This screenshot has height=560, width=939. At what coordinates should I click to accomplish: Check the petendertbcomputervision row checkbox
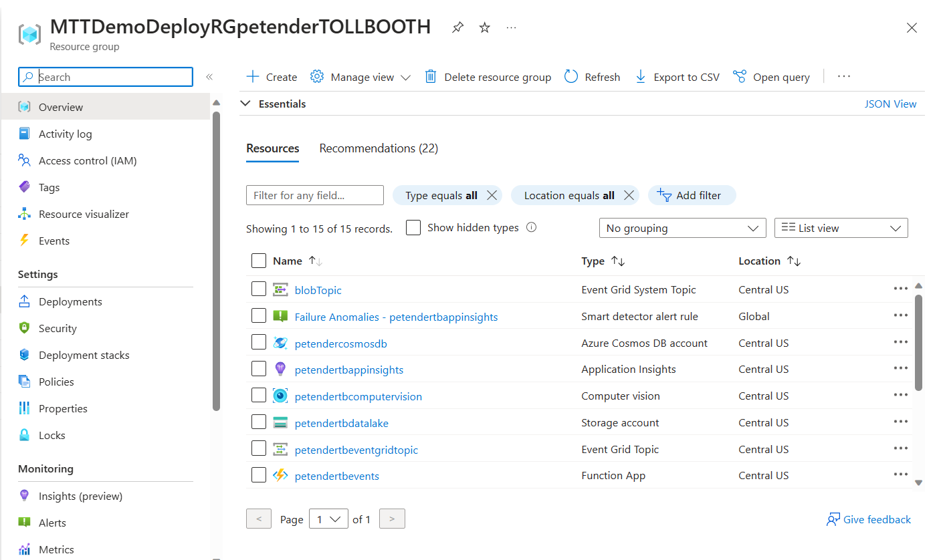pyautogui.click(x=259, y=395)
